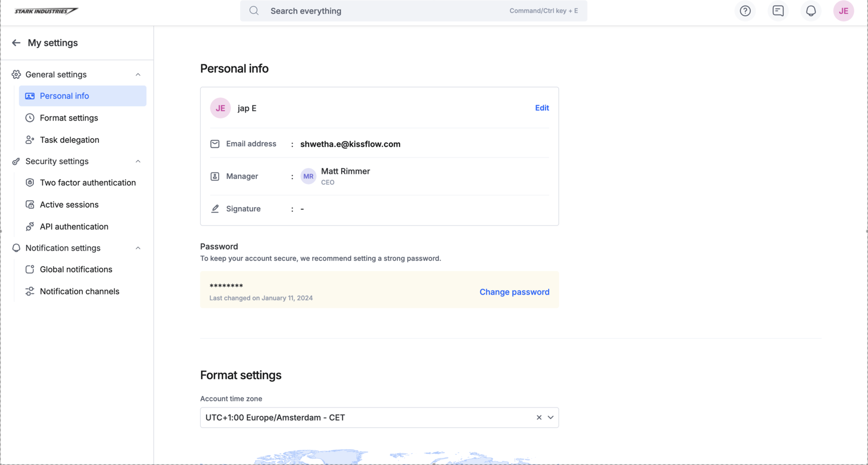
Task: Click the Format settings section heading
Action: pos(241,375)
